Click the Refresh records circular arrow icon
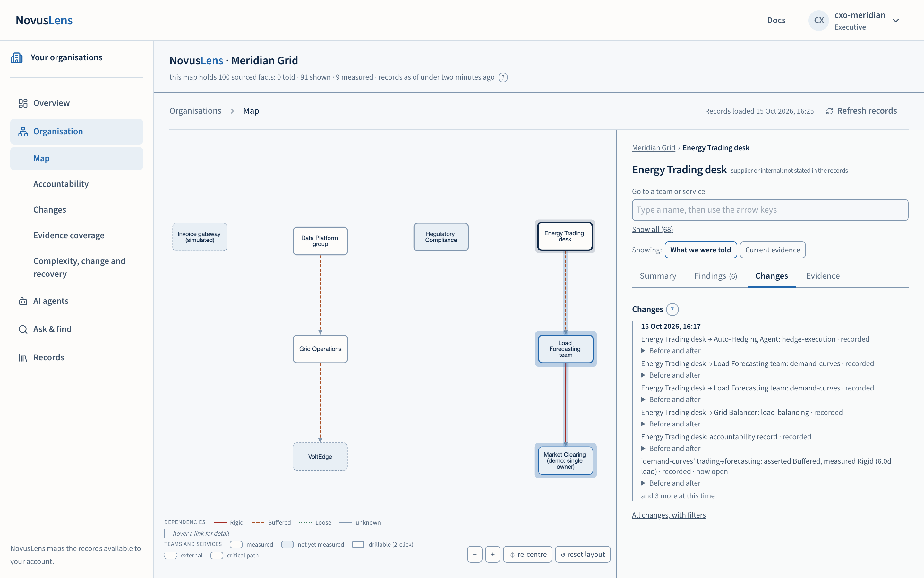This screenshot has width=924, height=578. (829, 111)
